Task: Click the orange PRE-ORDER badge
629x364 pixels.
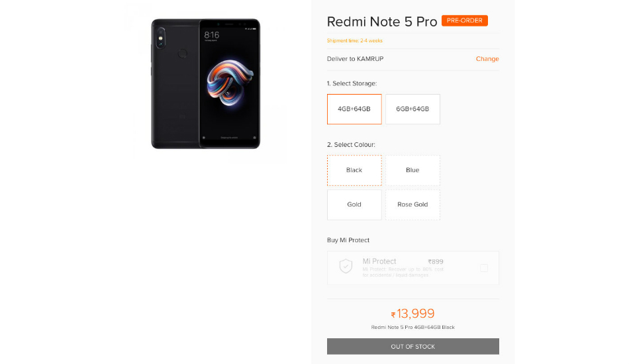Action: [465, 21]
